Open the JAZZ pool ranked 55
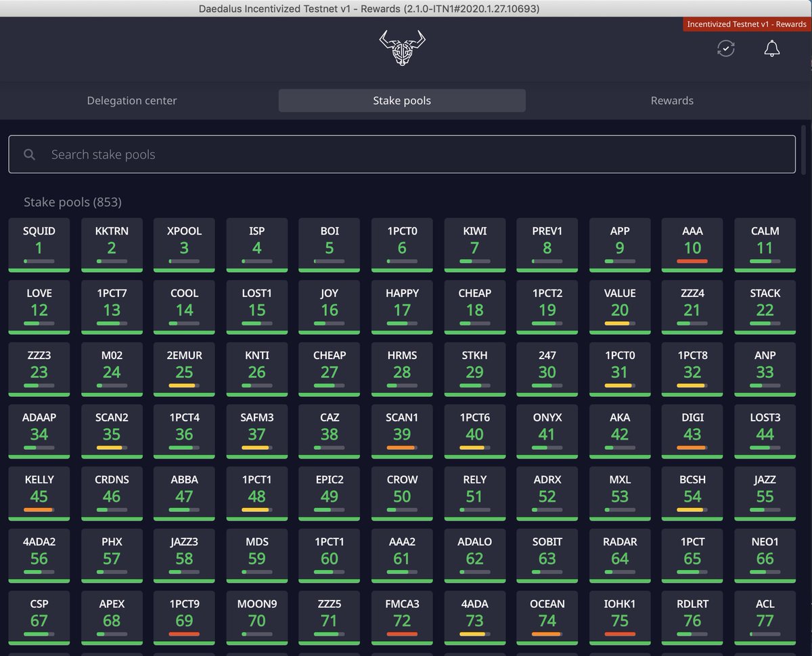This screenshot has height=656, width=812. click(x=765, y=494)
